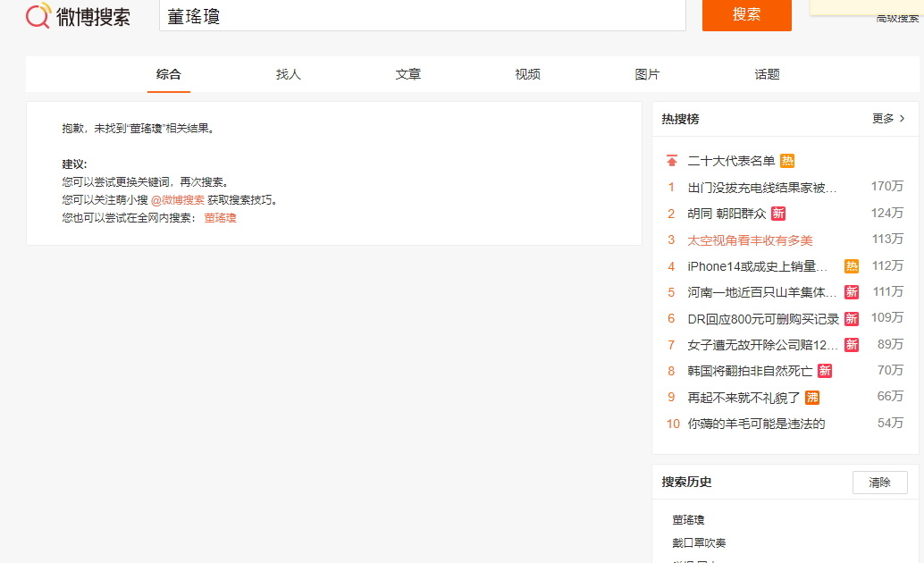Select the 图片 tab
The height and width of the screenshot is (563, 924).
[x=647, y=74]
